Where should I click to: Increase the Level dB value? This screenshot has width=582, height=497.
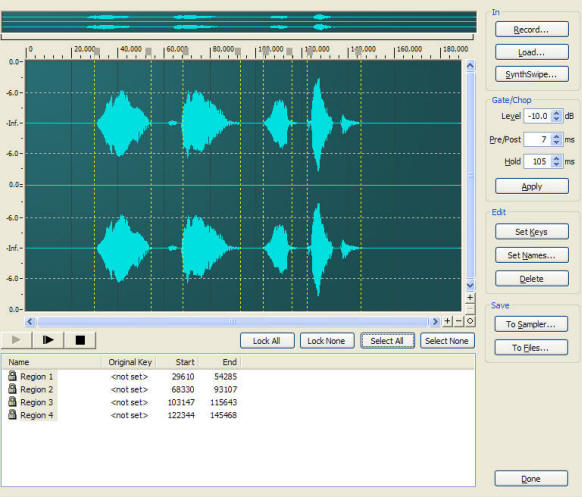[556, 113]
